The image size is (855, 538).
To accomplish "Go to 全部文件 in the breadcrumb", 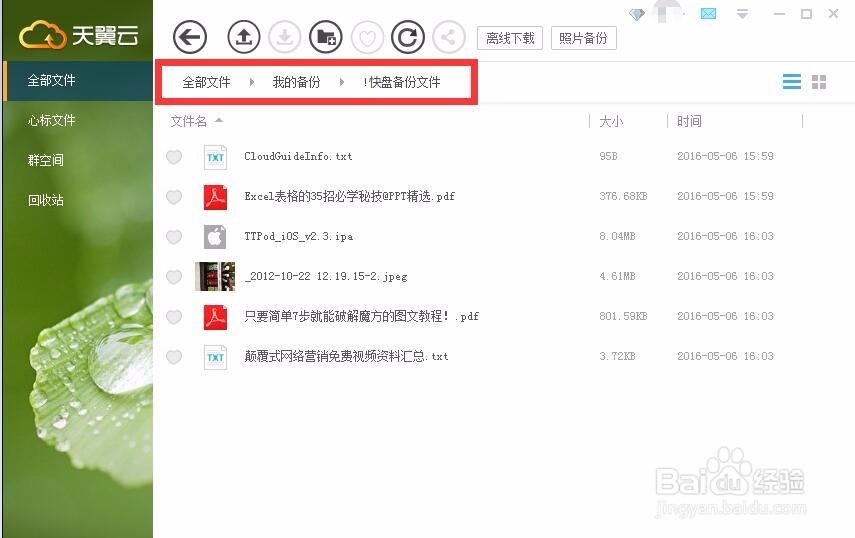I will (206, 82).
